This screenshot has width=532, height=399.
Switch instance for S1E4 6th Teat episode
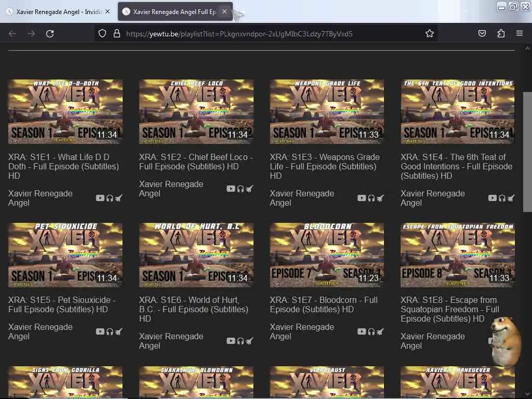[511, 198]
